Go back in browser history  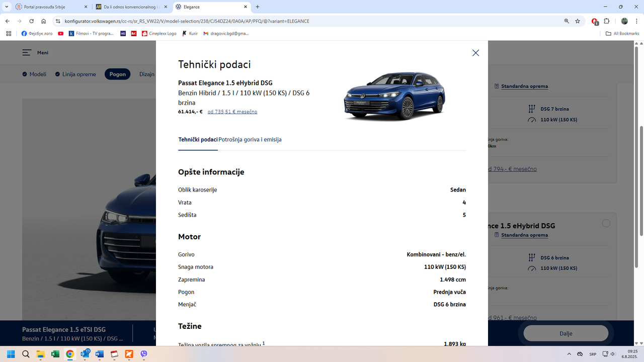8,21
